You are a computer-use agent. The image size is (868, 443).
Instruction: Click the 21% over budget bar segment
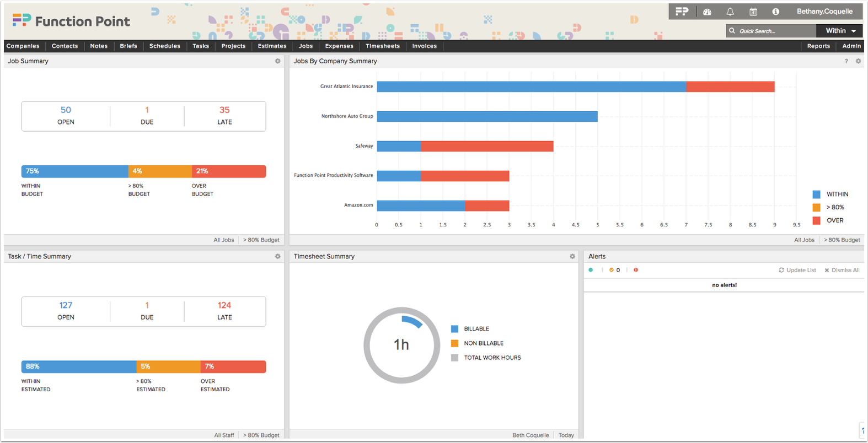click(229, 171)
